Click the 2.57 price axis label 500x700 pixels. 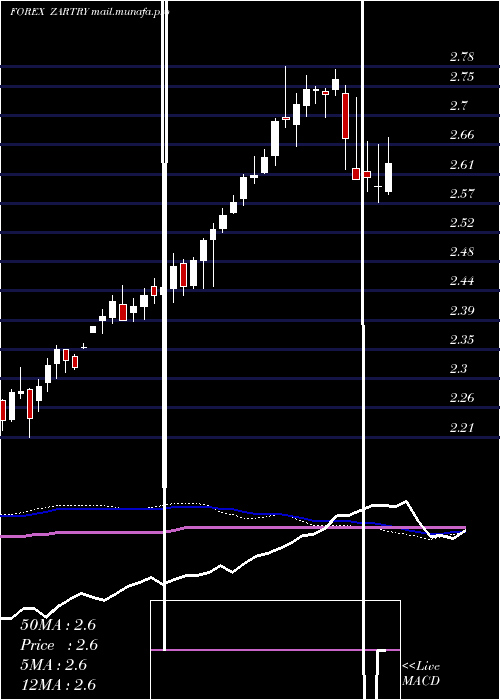pos(462,193)
